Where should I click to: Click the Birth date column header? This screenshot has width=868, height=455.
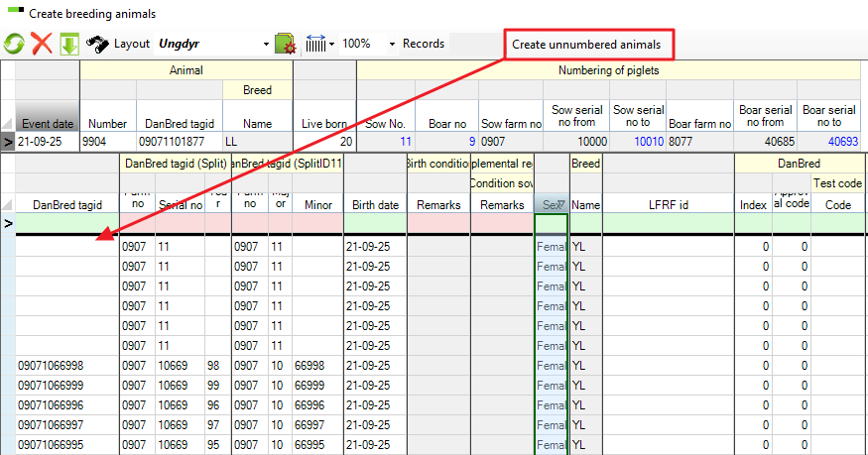pyautogui.click(x=375, y=204)
